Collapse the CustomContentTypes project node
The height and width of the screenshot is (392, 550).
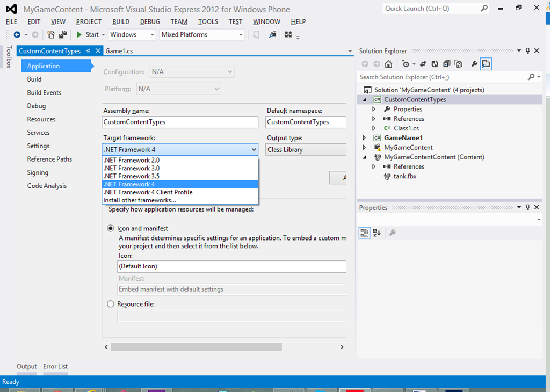pos(365,99)
